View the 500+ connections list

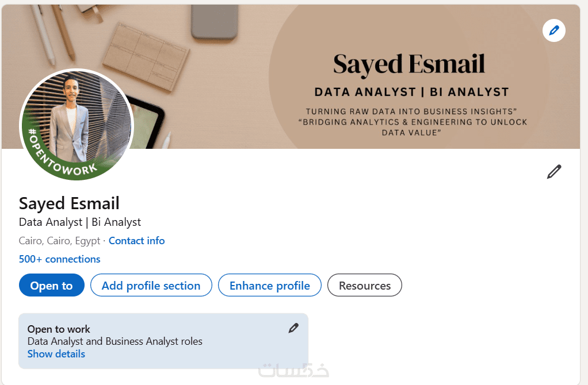coord(60,259)
